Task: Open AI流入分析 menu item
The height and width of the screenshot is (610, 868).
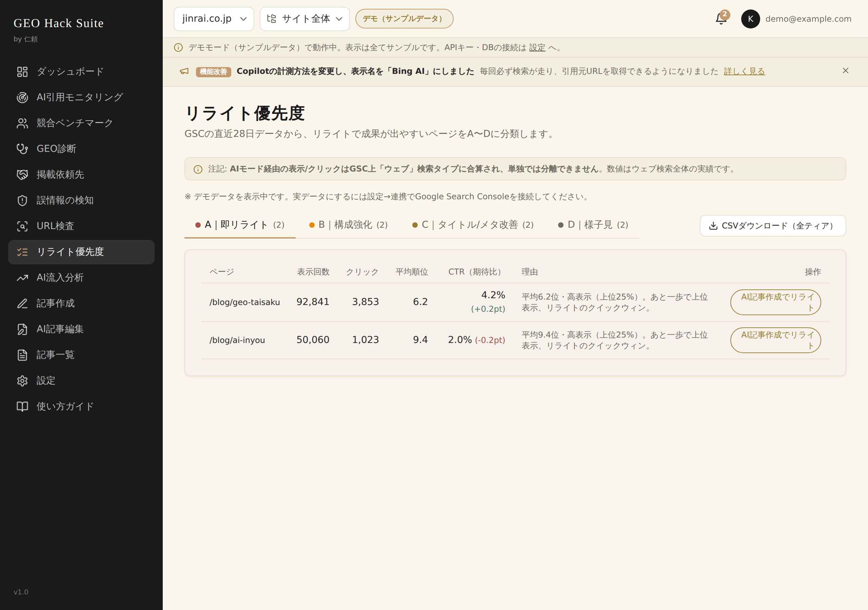Action: [x=81, y=278]
